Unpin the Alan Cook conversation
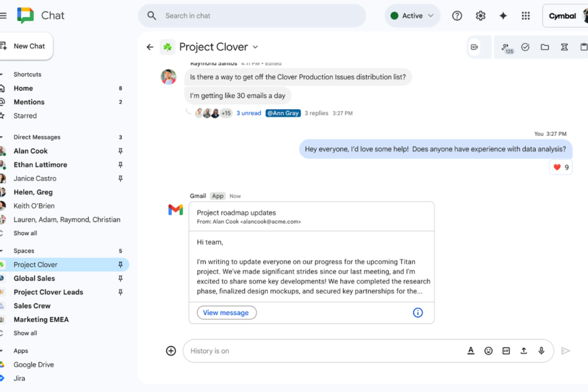This screenshot has height=392, width=588. [x=121, y=151]
